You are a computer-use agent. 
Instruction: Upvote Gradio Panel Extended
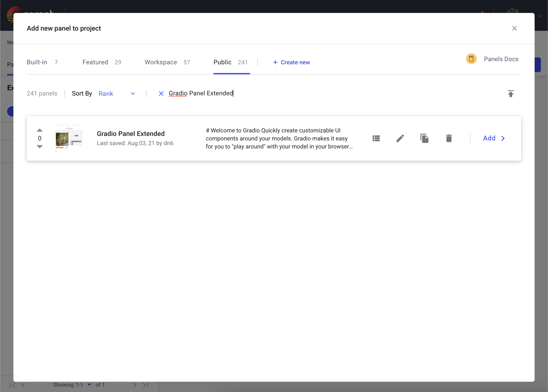tap(40, 130)
